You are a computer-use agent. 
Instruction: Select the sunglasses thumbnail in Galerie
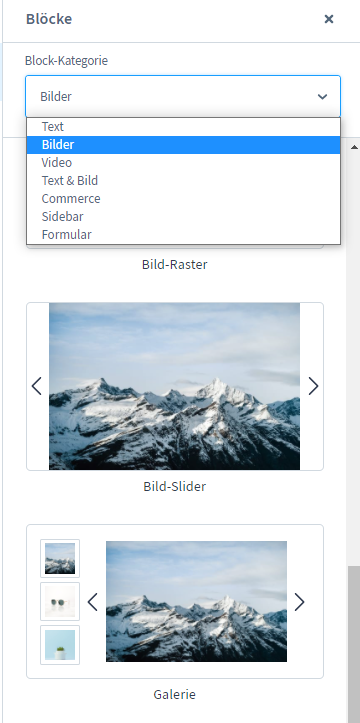tap(60, 601)
